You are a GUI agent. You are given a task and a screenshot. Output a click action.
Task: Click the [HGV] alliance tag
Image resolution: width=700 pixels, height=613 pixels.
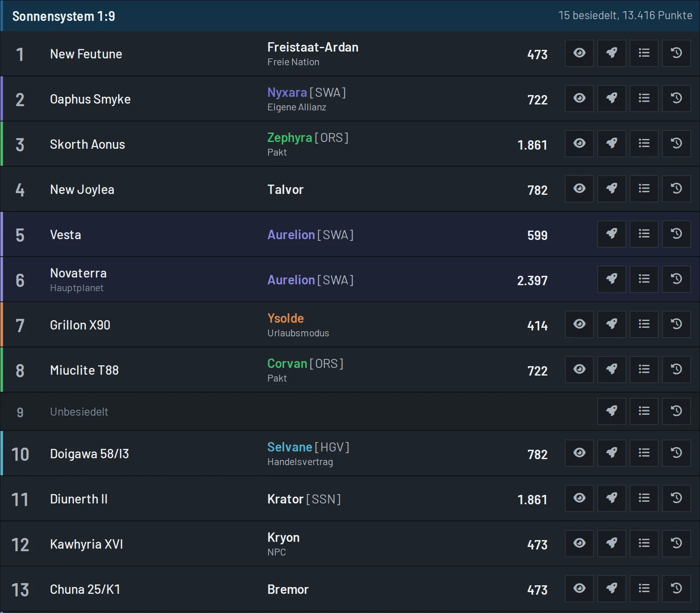332,447
